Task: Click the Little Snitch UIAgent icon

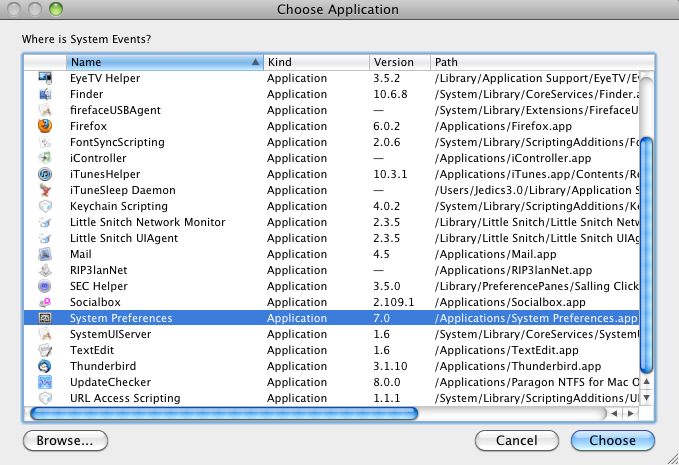Action: point(45,238)
